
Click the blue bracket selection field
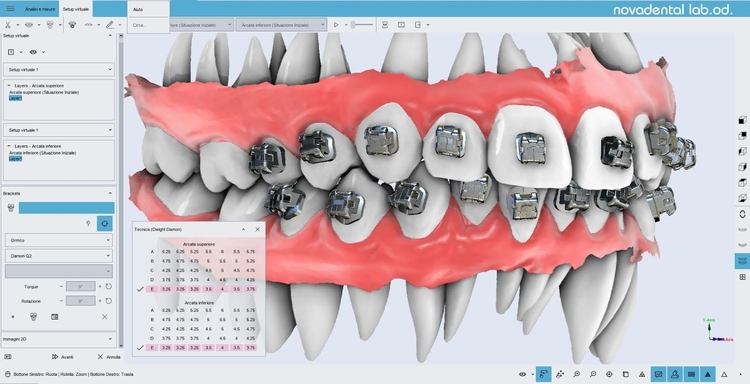click(x=66, y=208)
